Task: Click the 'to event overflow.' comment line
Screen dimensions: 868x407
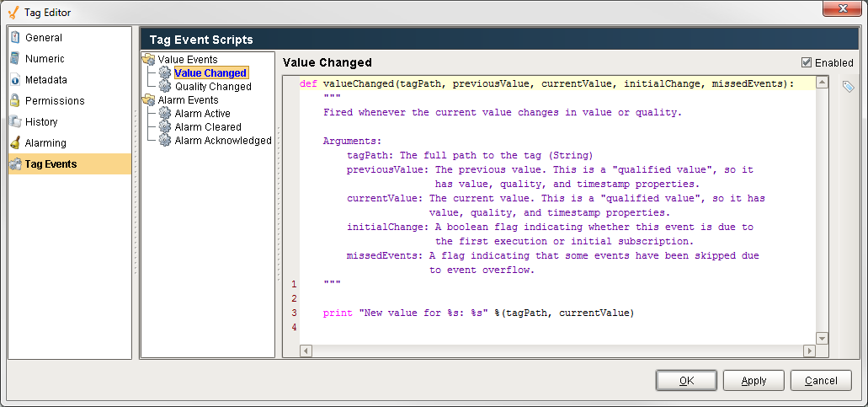Action: (x=481, y=270)
